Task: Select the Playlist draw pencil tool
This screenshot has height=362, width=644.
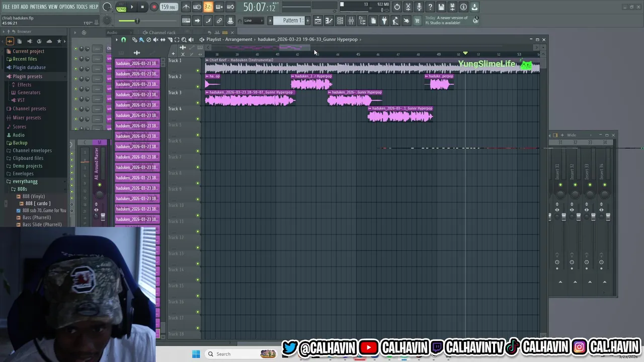Action: (x=134, y=40)
